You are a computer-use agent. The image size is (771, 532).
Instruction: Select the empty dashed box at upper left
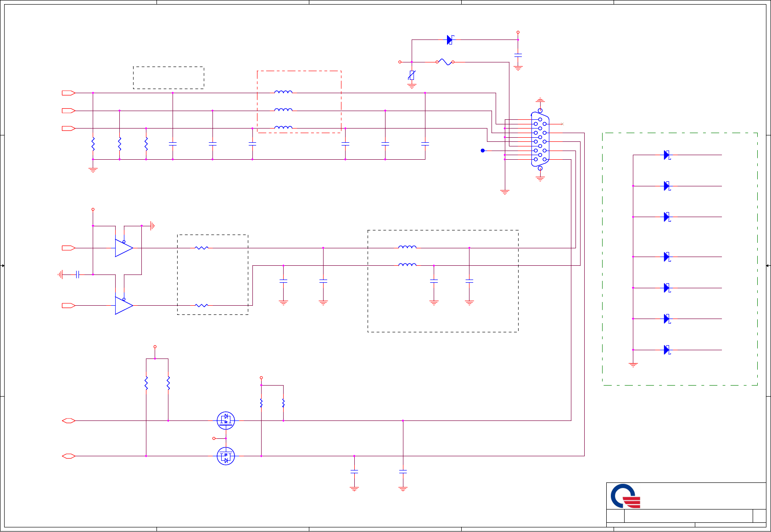pos(168,78)
